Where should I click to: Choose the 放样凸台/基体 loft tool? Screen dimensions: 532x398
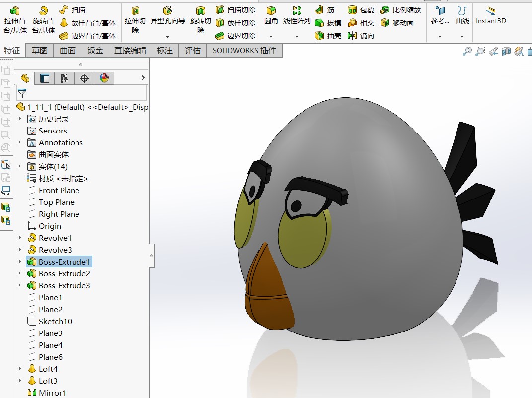(88, 23)
